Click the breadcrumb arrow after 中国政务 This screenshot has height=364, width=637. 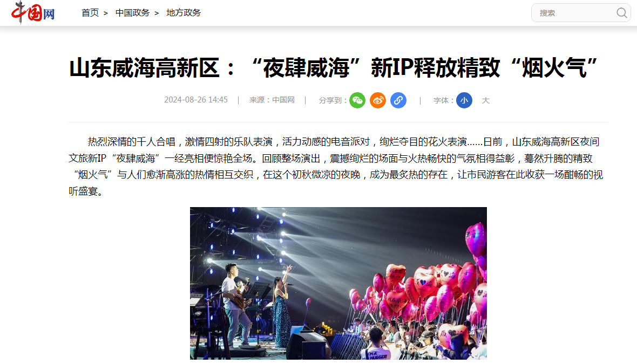(157, 13)
